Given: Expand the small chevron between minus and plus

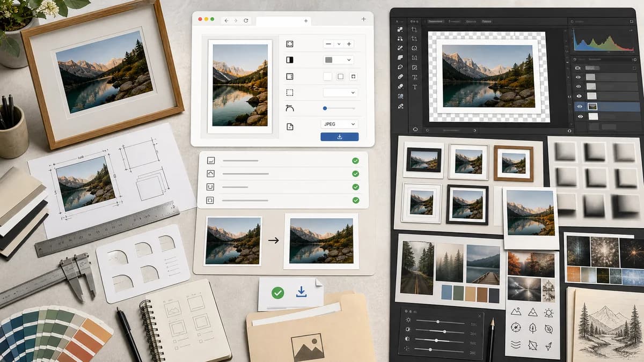Looking at the screenshot, I should point(339,44).
